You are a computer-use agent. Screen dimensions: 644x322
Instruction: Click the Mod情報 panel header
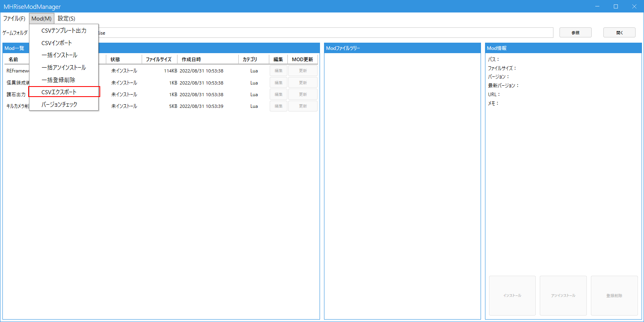point(563,48)
